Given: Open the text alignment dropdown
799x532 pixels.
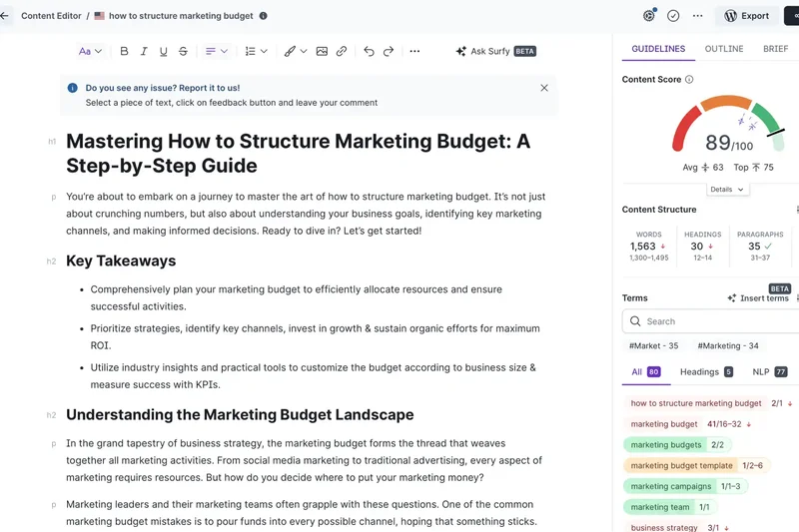Looking at the screenshot, I should click(x=216, y=51).
